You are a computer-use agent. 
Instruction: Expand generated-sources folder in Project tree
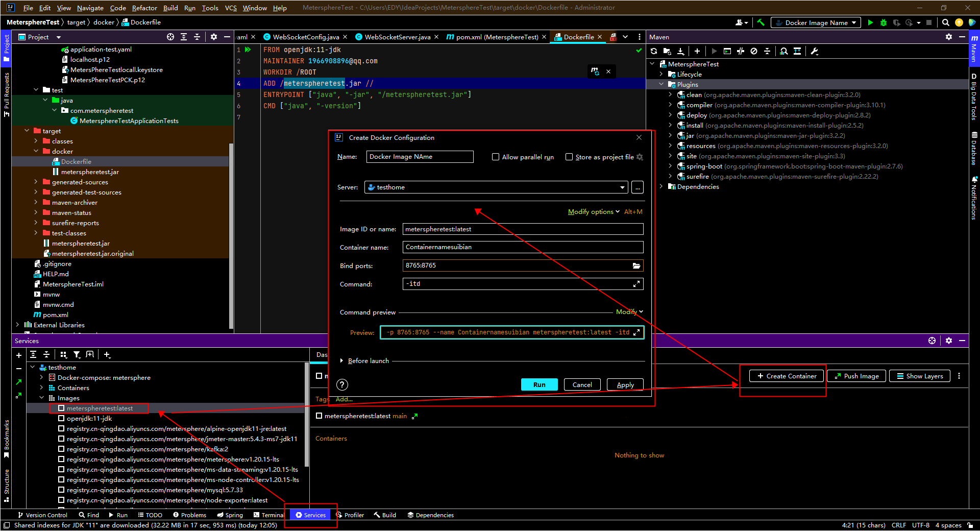point(36,182)
